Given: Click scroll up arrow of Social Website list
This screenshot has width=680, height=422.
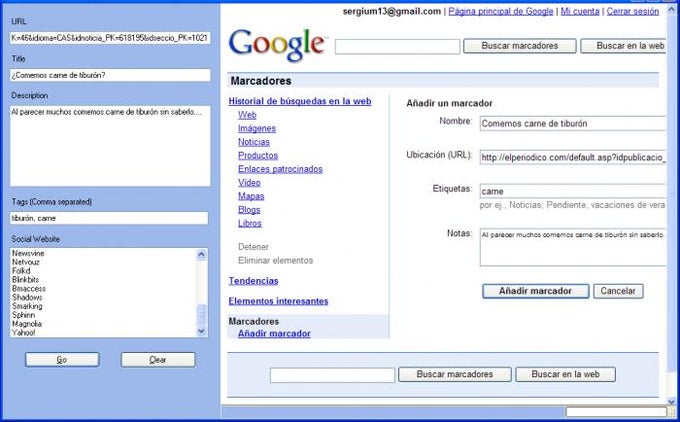Looking at the screenshot, I should point(201,254).
